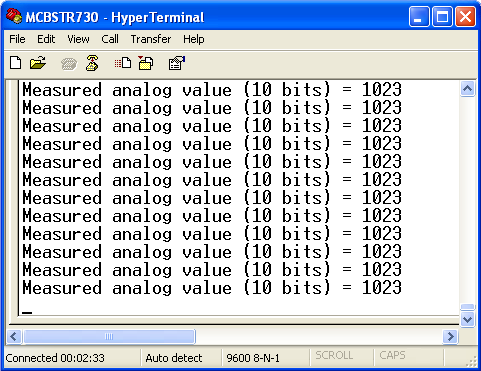Screen dimensions: 481x371
Task: Click the 9600 8-N-1 status entry
Action: 253,358
